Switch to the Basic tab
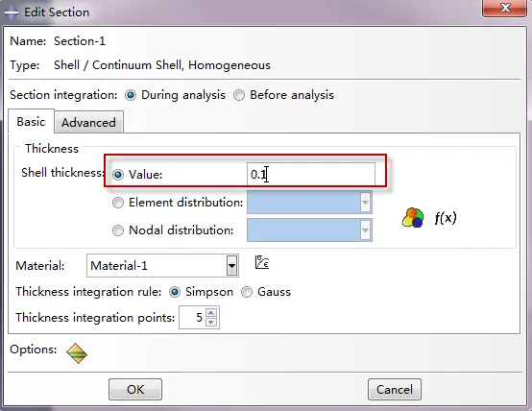 [x=31, y=122]
